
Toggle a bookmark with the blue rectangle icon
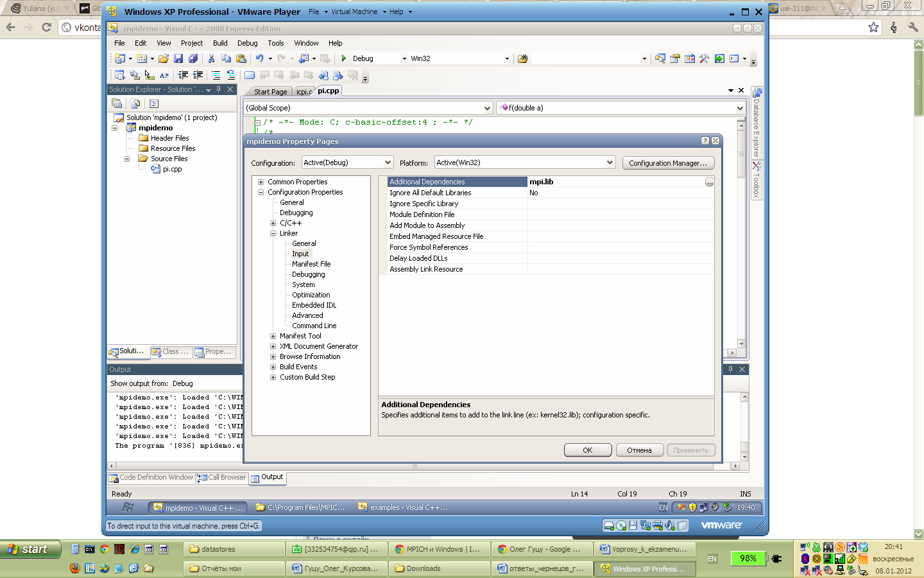[x=250, y=75]
